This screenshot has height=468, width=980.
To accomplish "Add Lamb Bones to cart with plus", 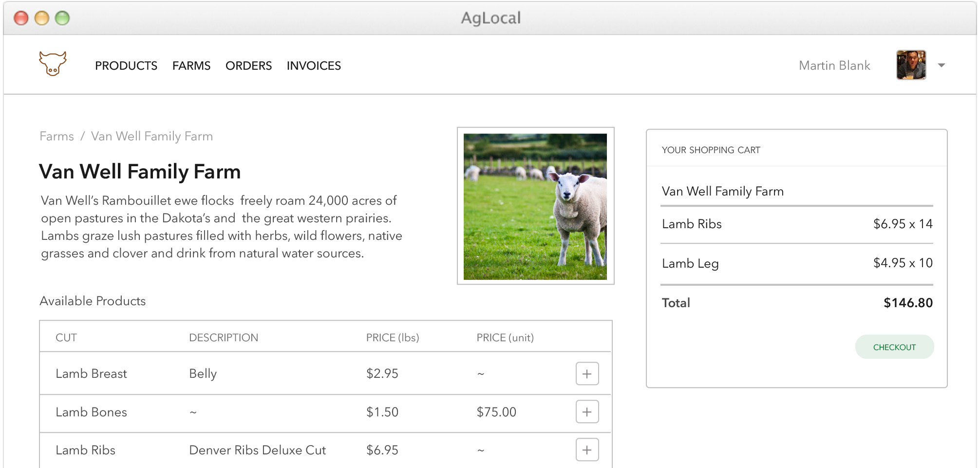I will pyautogui.click(x=587, y=412).
